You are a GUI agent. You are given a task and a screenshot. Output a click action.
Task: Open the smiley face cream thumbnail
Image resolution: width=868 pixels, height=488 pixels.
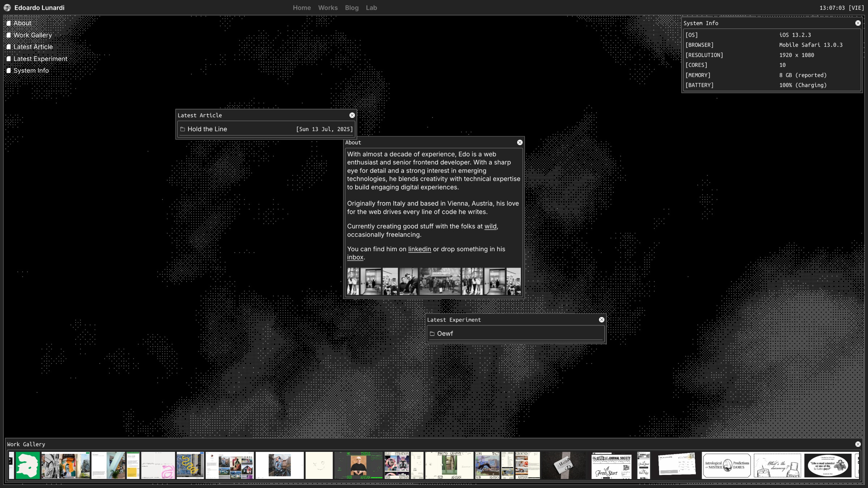[x=319, y=465]
